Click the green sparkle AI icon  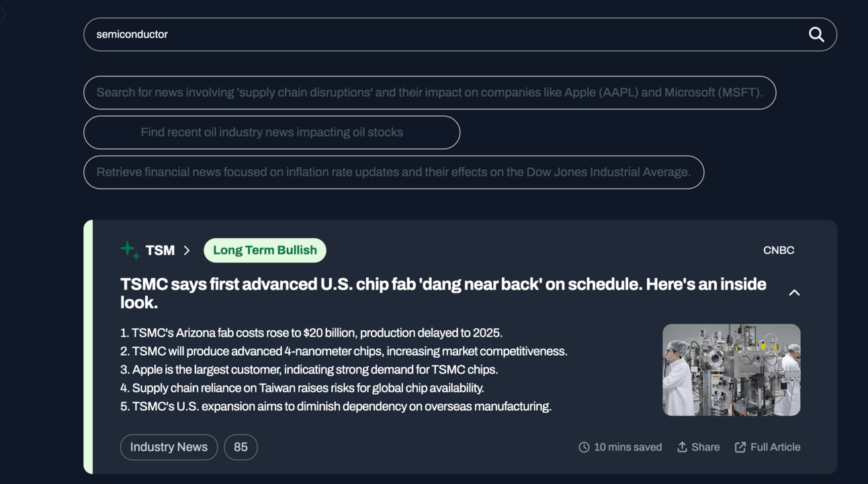tap(130, 250)
